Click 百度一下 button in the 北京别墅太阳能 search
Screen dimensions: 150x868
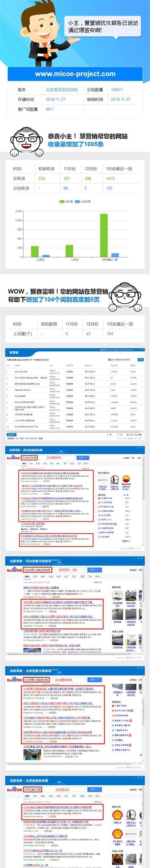pos(94,680)
